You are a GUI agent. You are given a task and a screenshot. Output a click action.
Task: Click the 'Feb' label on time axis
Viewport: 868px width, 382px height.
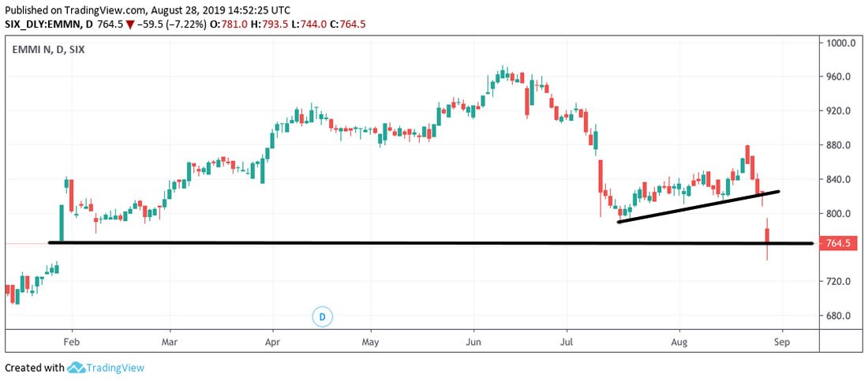click(72, 343)
